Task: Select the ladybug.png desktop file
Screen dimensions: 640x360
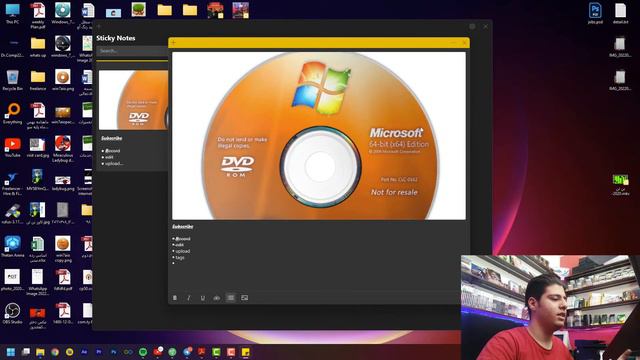Action: click(62, 183)
